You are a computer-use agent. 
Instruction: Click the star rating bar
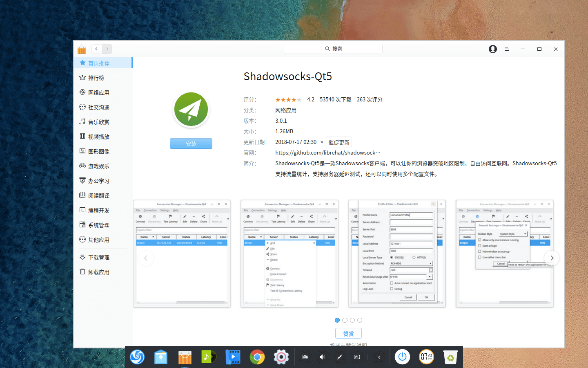coord(288,100)
